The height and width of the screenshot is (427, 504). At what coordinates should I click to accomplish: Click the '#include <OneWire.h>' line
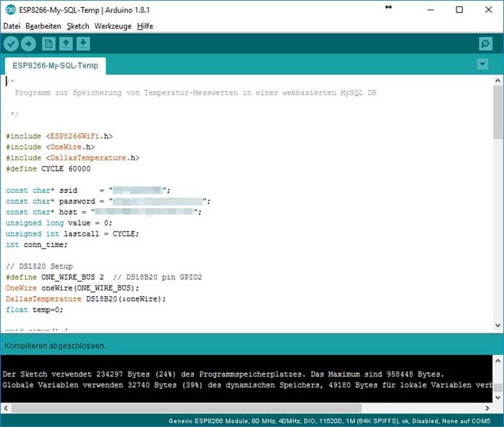(51, 147)
